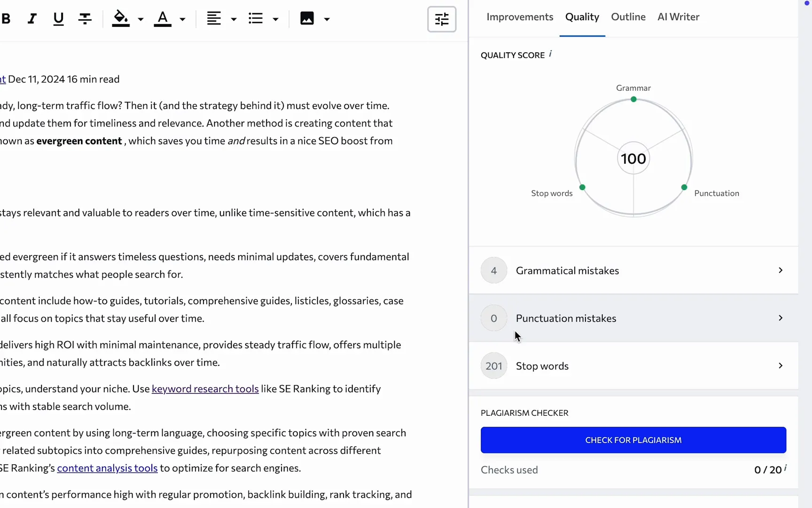Viewport: 812px width, 508px height.
Task: Open the list style dropdown arrow
Action: point(276,19)
